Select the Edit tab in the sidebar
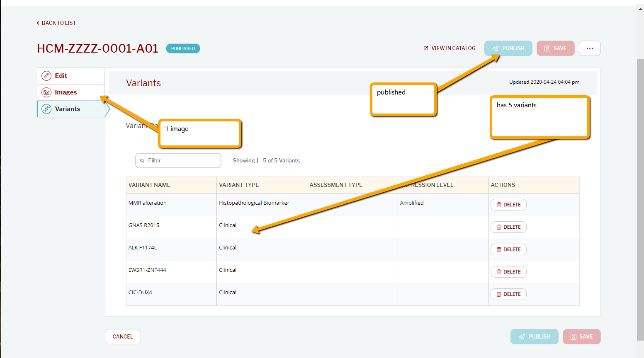644x358 pixels. tap(61, 76)
